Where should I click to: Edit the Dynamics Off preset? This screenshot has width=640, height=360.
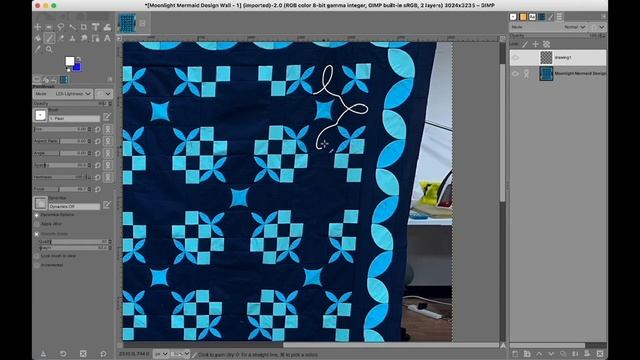coord(107,204)
